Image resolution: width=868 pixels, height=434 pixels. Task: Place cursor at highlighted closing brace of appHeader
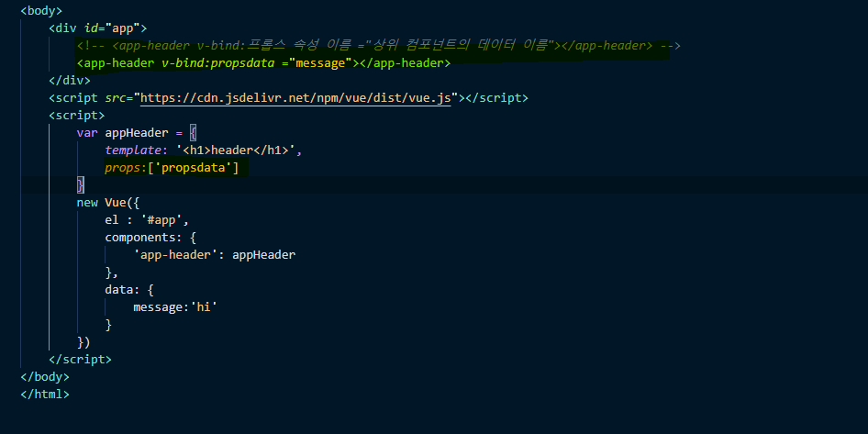(80, 185)
